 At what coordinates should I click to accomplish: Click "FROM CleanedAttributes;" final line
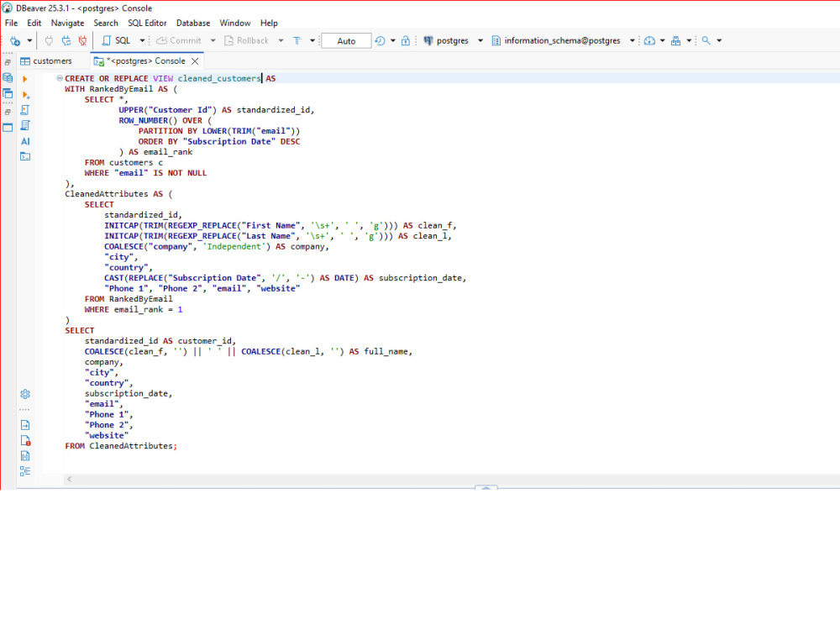(x=121, y=446)
